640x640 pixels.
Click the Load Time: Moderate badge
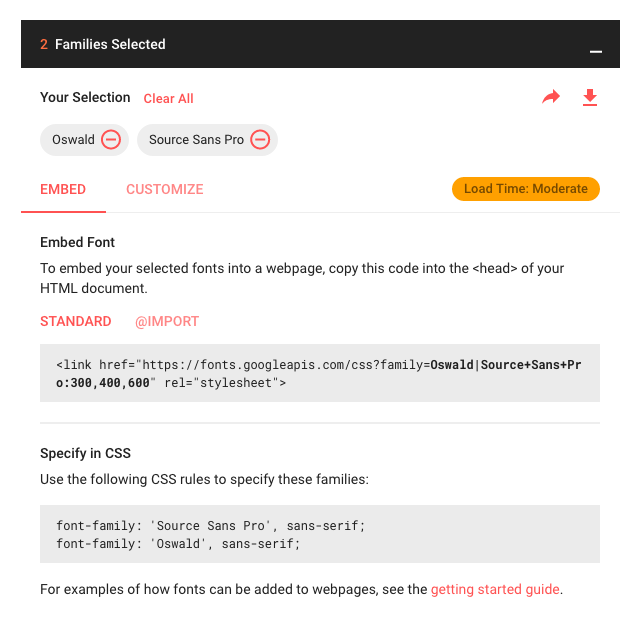(x=525, y=189)
